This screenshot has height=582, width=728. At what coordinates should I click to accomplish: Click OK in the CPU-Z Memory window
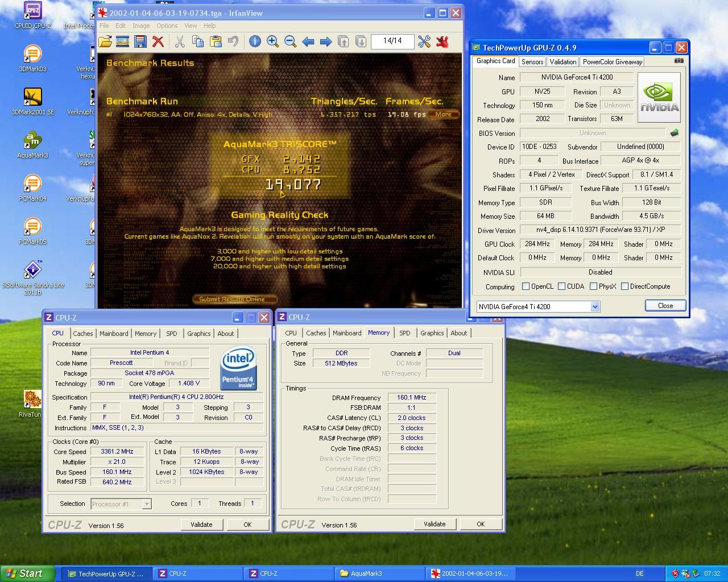pyautogui.click(x=481, y=524)
